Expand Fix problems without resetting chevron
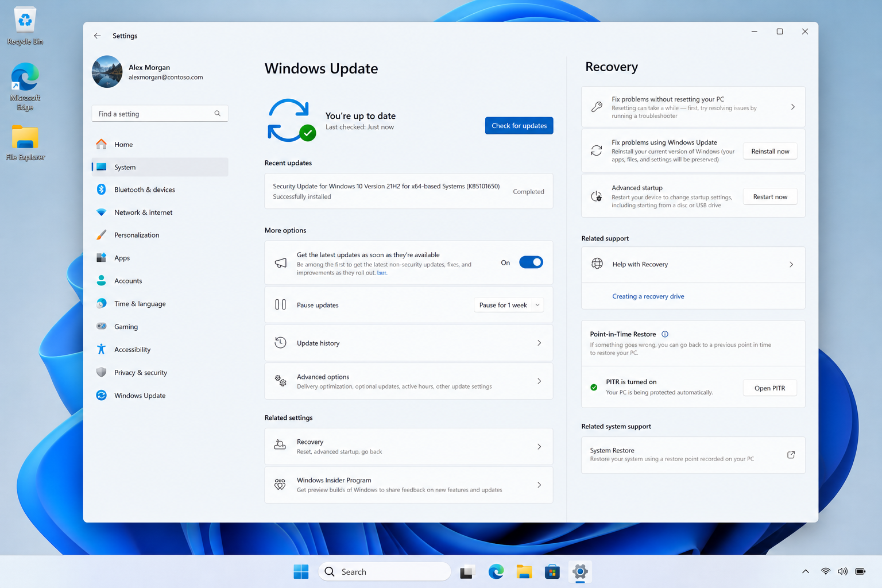This screenshot has height=588, width=882. coord(793,107)
